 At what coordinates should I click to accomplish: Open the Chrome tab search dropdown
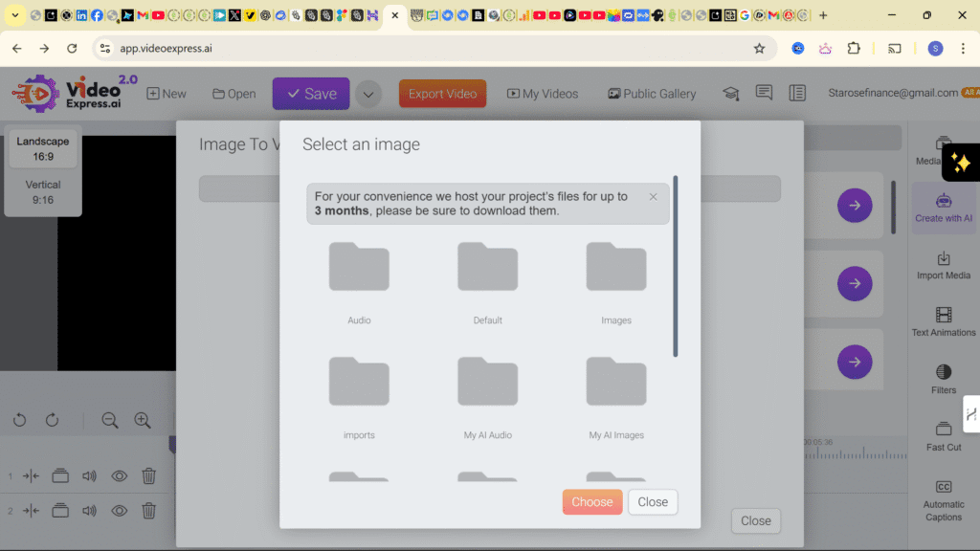(x=14, y=15)
